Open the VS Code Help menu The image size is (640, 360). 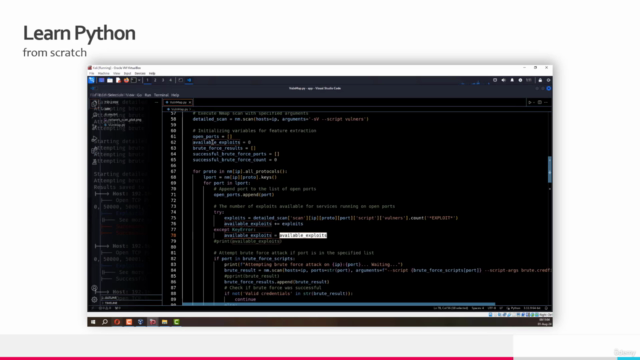pos(175,95)
